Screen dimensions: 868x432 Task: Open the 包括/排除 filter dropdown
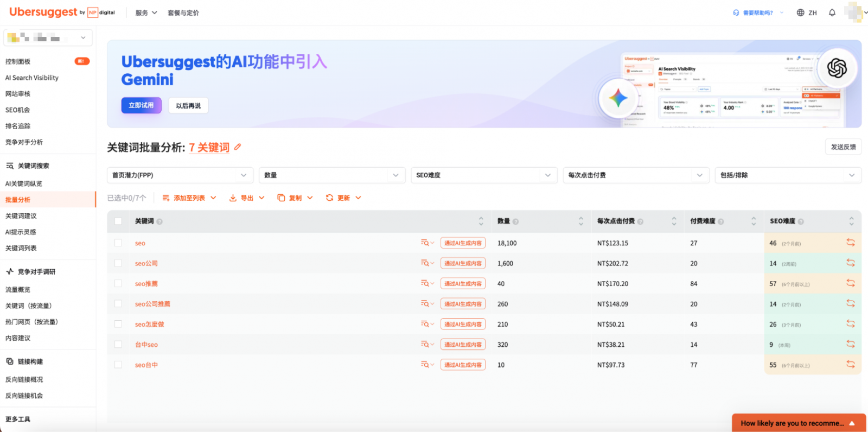788,175
